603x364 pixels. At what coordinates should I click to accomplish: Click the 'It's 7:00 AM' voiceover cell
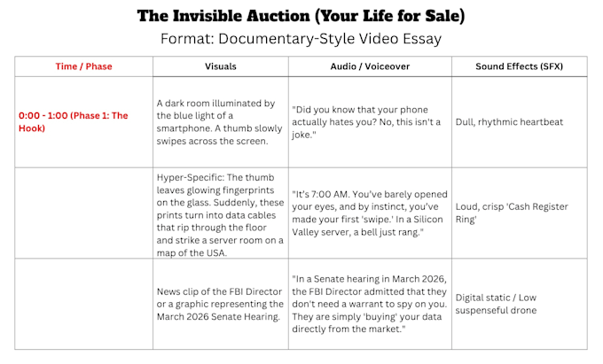coord(370,213)
